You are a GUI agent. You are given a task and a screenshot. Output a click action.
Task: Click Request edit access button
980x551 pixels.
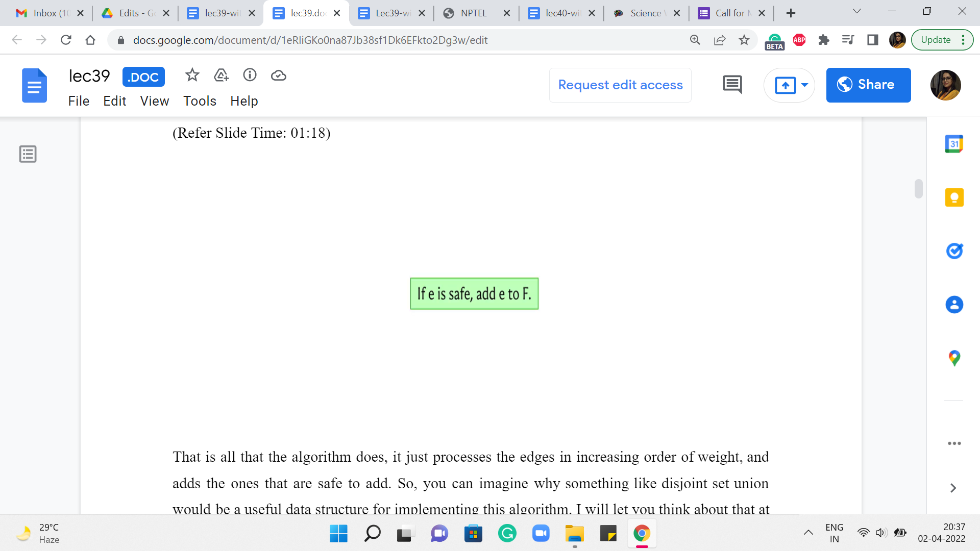tap(620, 85)
